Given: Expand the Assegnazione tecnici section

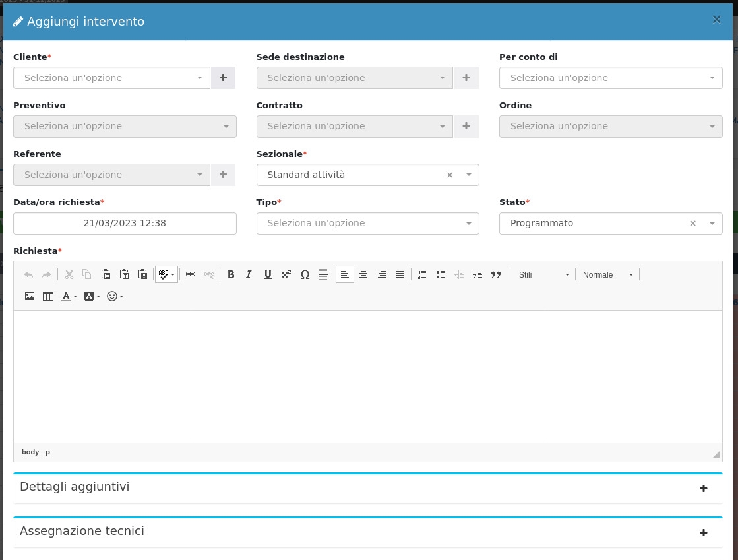Looking at the screenshot, I should [703, 532].
